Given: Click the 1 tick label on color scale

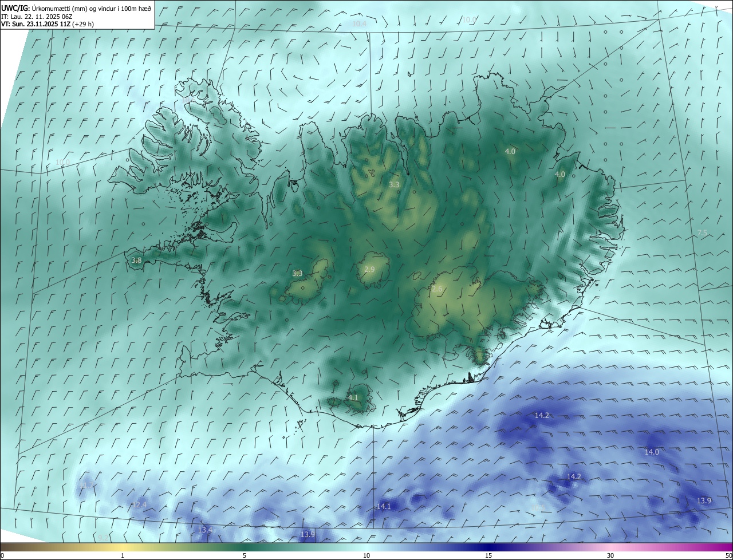Looking at the screenshot, I should pyautogui.click(x=123, y=555).
